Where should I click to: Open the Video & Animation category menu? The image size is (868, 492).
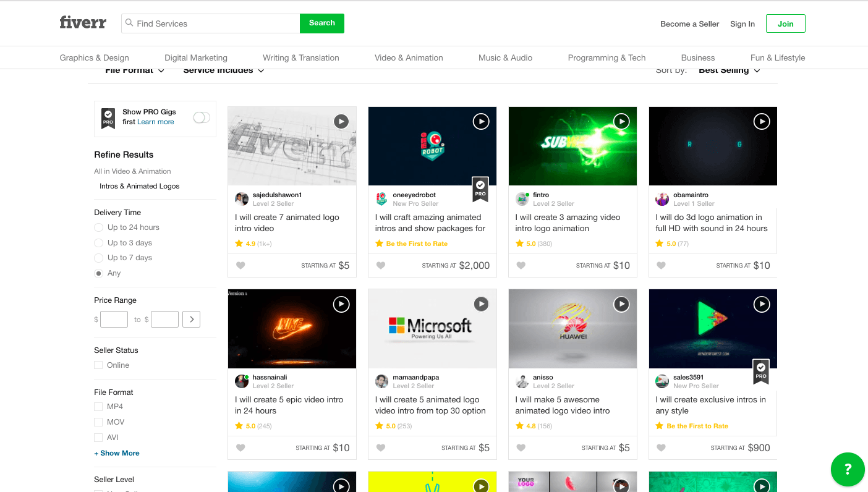pos(409,57)
